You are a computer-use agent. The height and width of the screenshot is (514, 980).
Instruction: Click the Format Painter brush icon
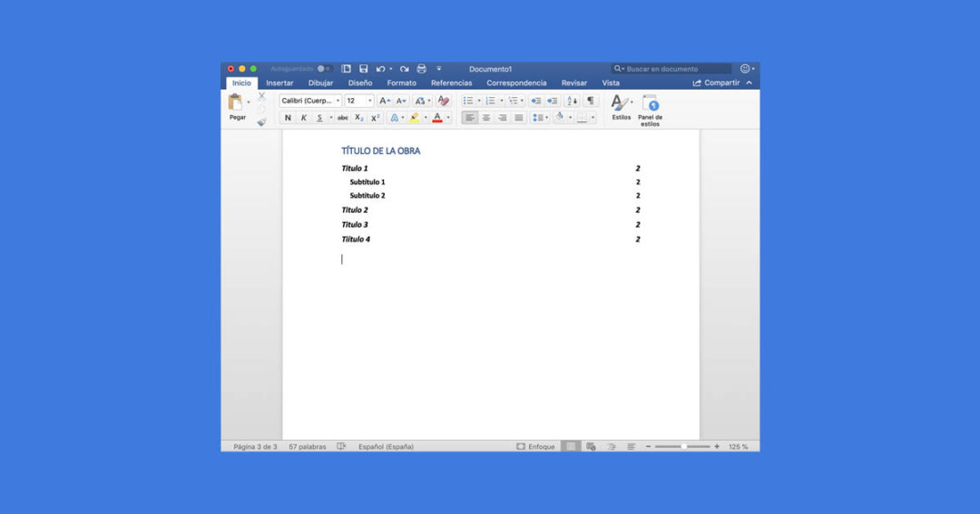261,122
